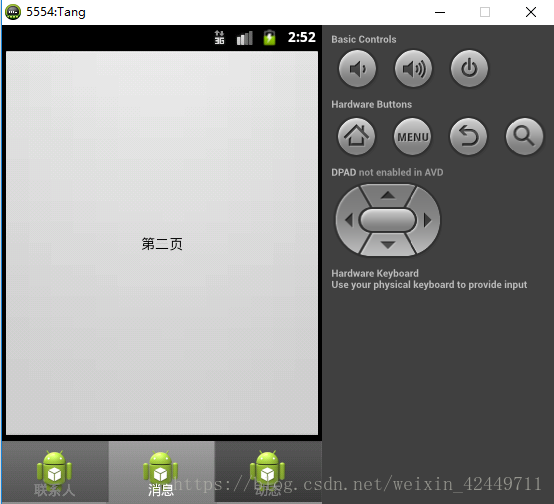554x504 pixels.
Task: Click the DPAD not enabled in AVD label
Action: pos(387,172)
